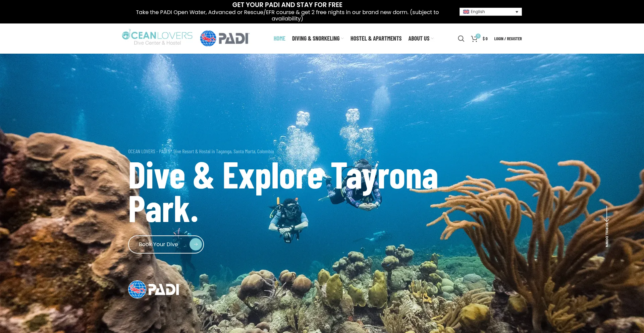Open the shopping cart icon

click(474, 39)
